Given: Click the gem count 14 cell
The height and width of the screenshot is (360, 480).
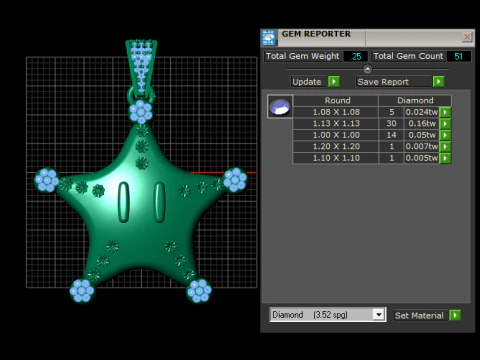Looking at the screenshot, I should coord(391,135).
